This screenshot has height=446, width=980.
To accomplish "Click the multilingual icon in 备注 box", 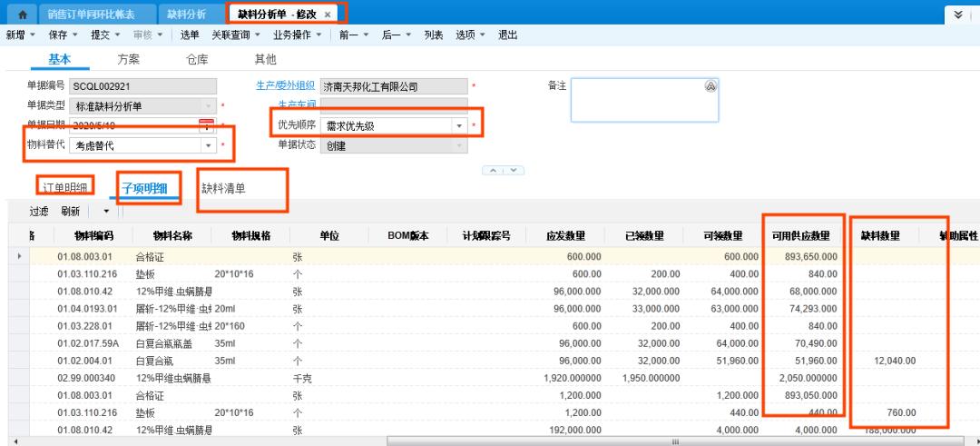I will coord(710,86).
